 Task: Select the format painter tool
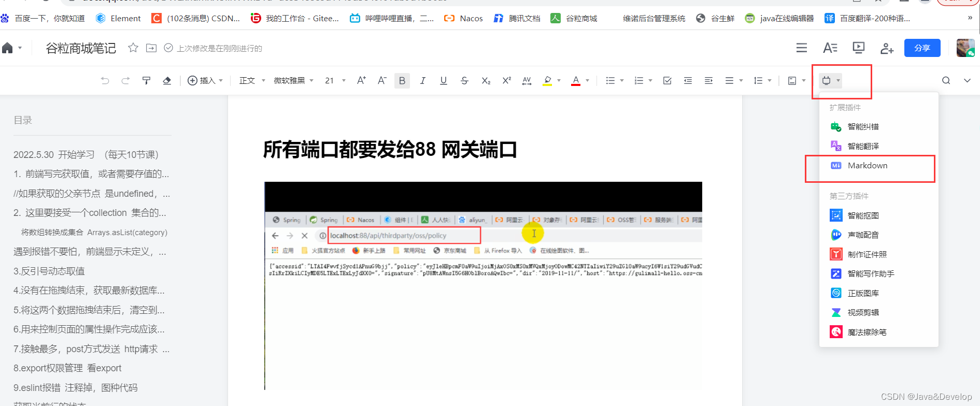[146, 80]
